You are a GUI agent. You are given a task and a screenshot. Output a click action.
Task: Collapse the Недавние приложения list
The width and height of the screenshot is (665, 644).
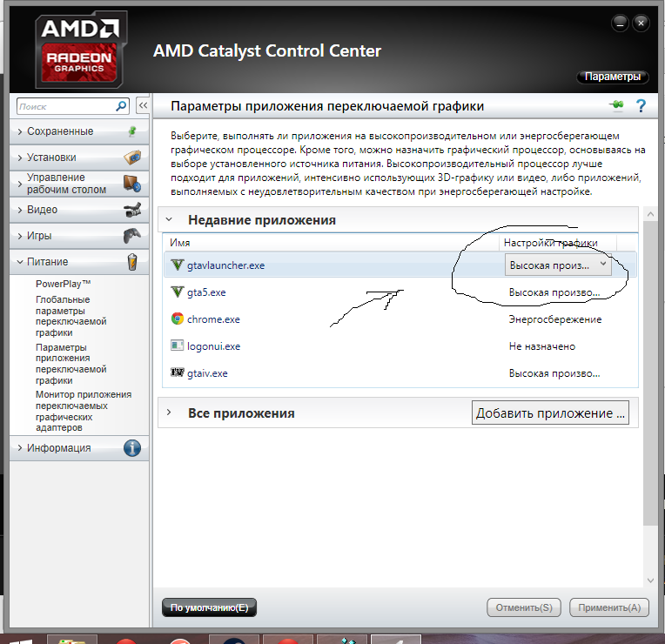tap(169, 219)
